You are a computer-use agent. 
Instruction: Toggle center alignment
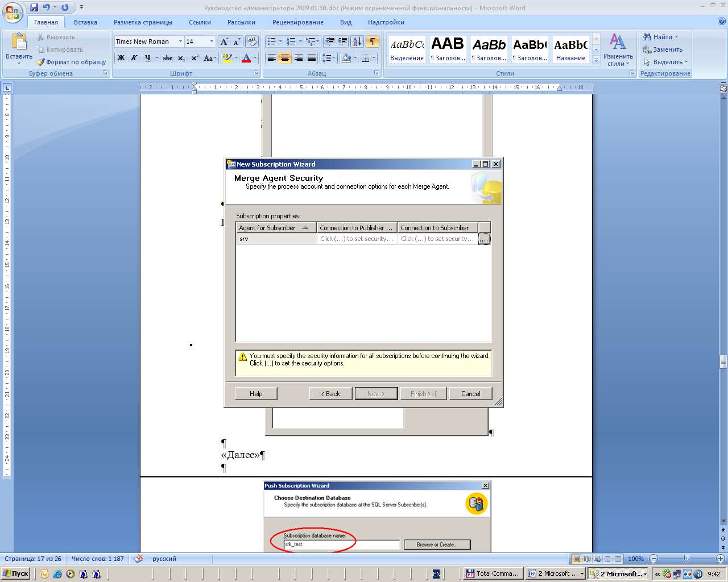coord(285,58)
